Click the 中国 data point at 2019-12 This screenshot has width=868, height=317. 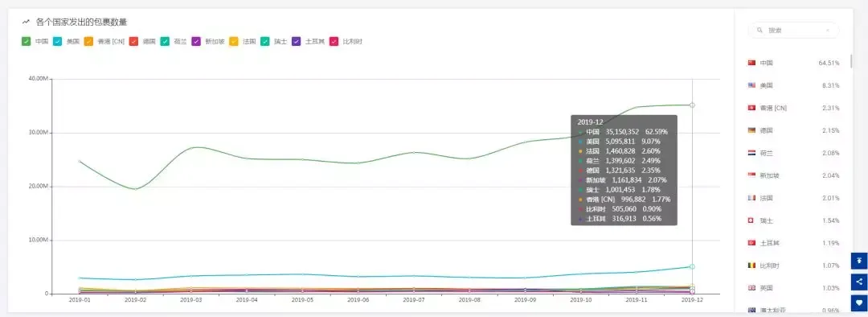point(692,105)
